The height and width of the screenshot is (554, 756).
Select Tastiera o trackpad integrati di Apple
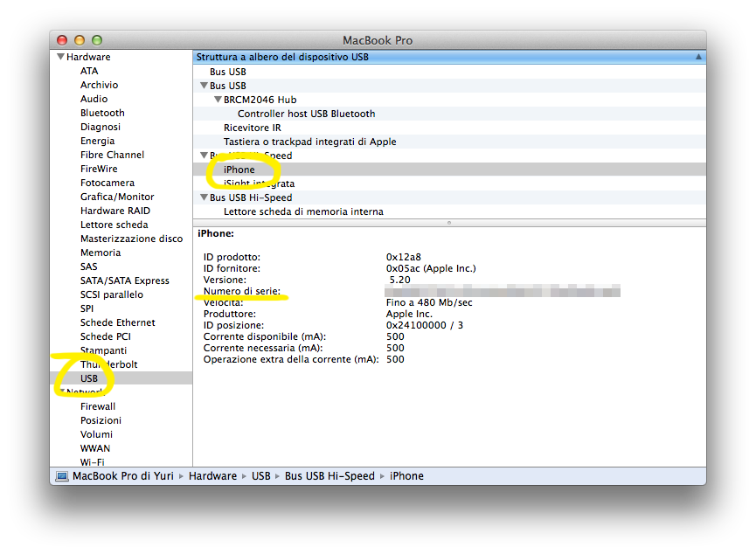tap(449, 142)
